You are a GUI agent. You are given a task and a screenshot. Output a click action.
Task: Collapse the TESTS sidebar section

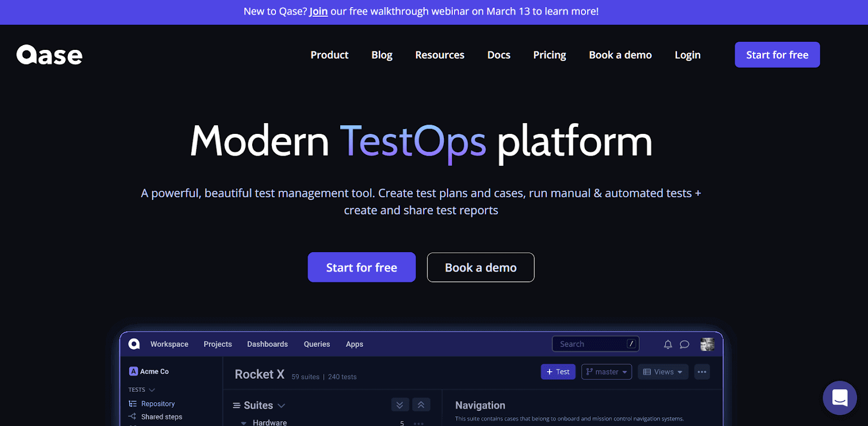(x=152, y=390)
